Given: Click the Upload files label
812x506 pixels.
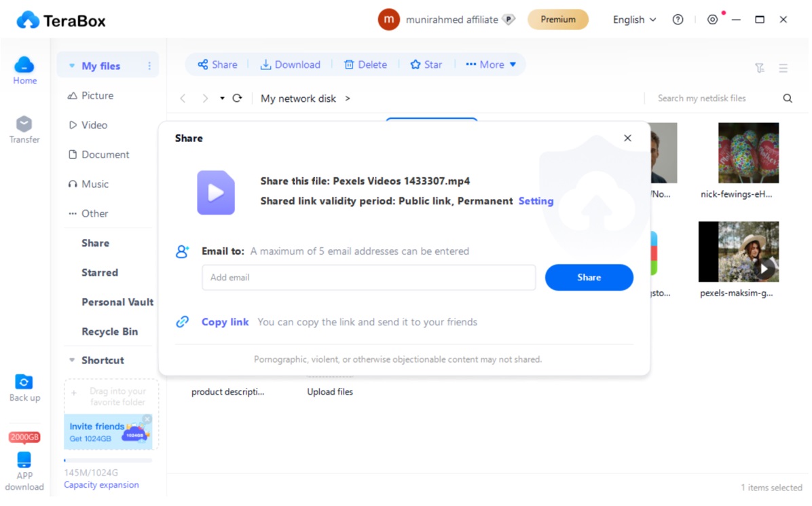Looking at the screenshot, I should pos(330,392).
